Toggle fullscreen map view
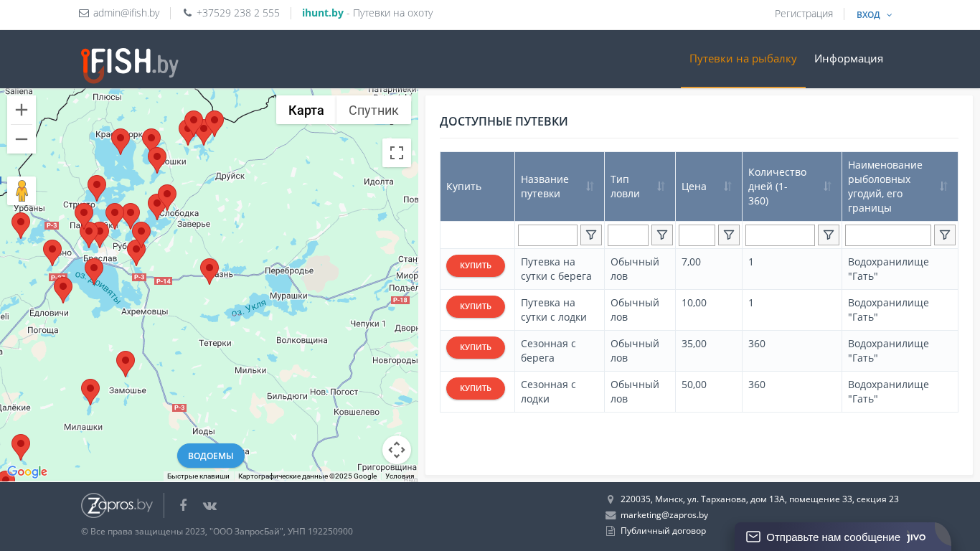 (397, 153)
